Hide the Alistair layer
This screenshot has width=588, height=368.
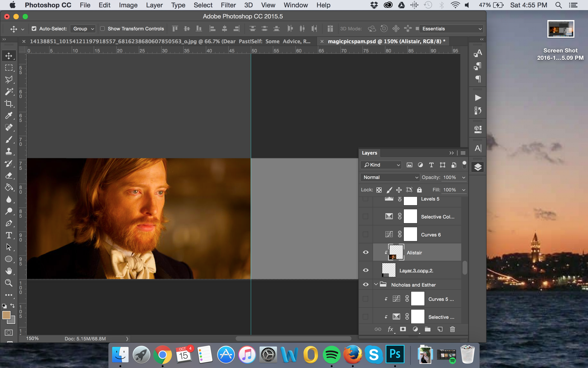[x=366, y=252]
